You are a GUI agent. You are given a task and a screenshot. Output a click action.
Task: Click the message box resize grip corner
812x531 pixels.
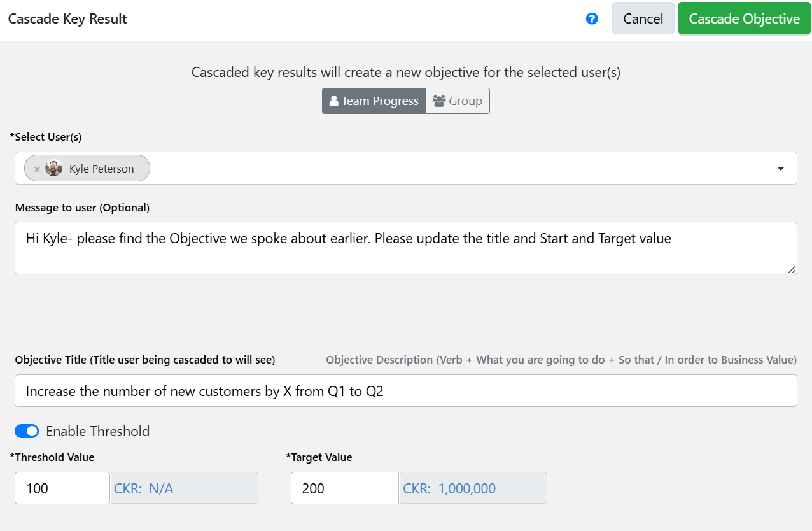point(792,269)
